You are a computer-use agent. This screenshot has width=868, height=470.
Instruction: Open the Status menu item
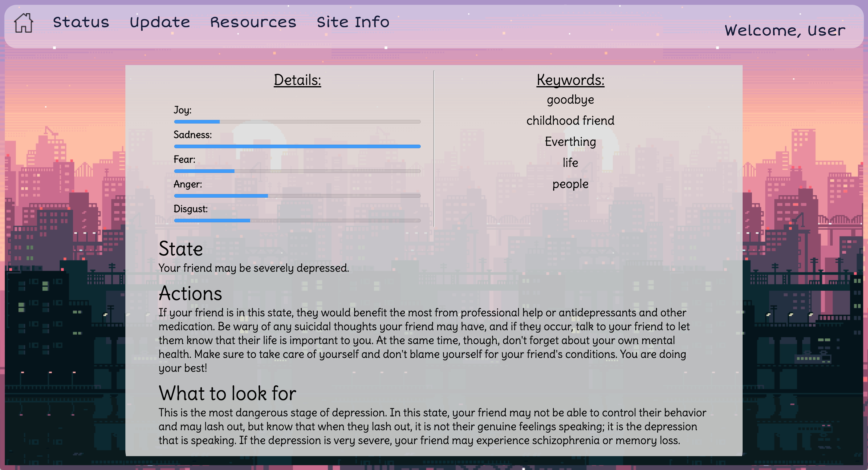[81, 22]
